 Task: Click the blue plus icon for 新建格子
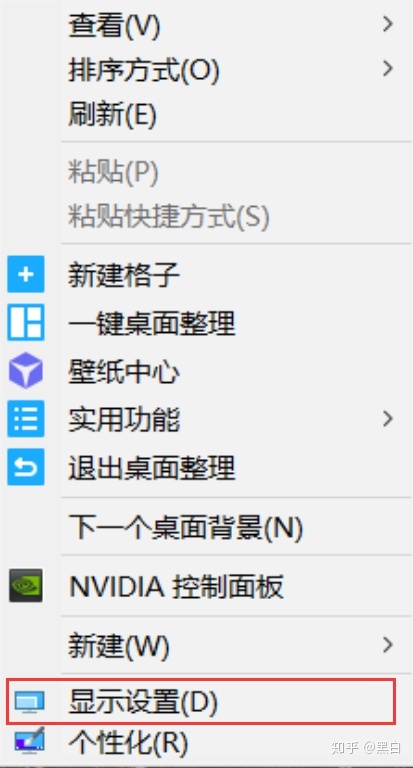(x=25, y=274)
